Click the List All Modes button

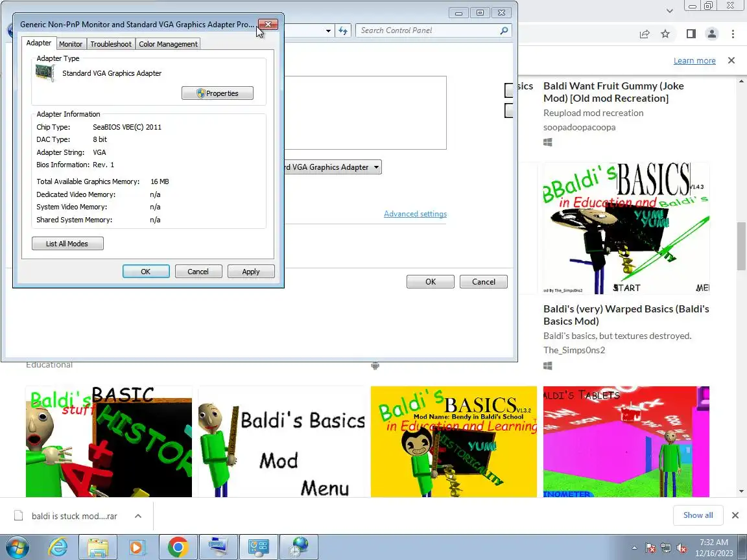pyautogui.click(x=67, y=244)
